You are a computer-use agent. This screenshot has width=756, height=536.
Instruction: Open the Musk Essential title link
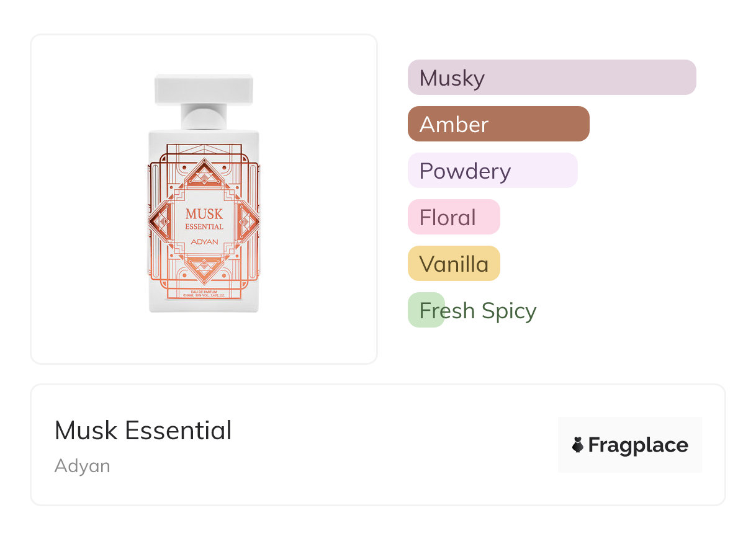[x=143, y=431]
